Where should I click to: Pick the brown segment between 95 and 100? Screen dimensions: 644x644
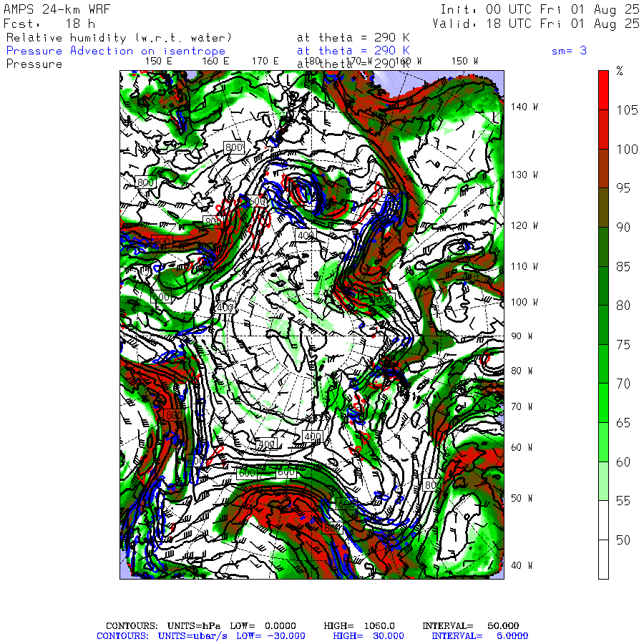tap(603, 168)
